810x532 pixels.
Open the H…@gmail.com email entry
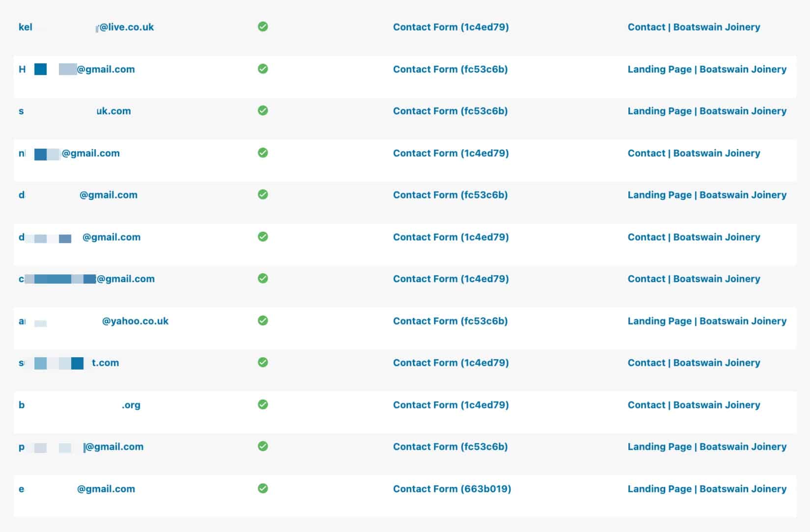(77, 69)
